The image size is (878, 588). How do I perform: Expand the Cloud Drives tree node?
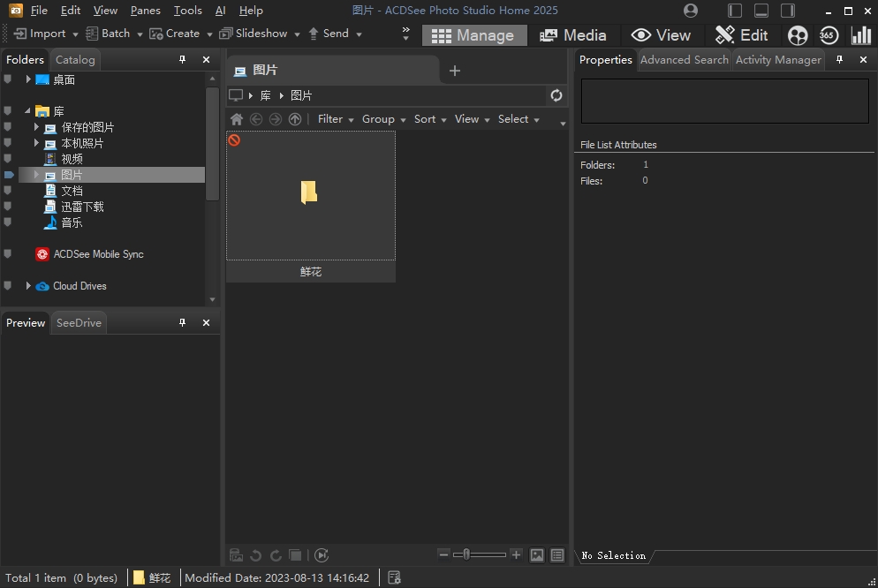coord(28,286)
